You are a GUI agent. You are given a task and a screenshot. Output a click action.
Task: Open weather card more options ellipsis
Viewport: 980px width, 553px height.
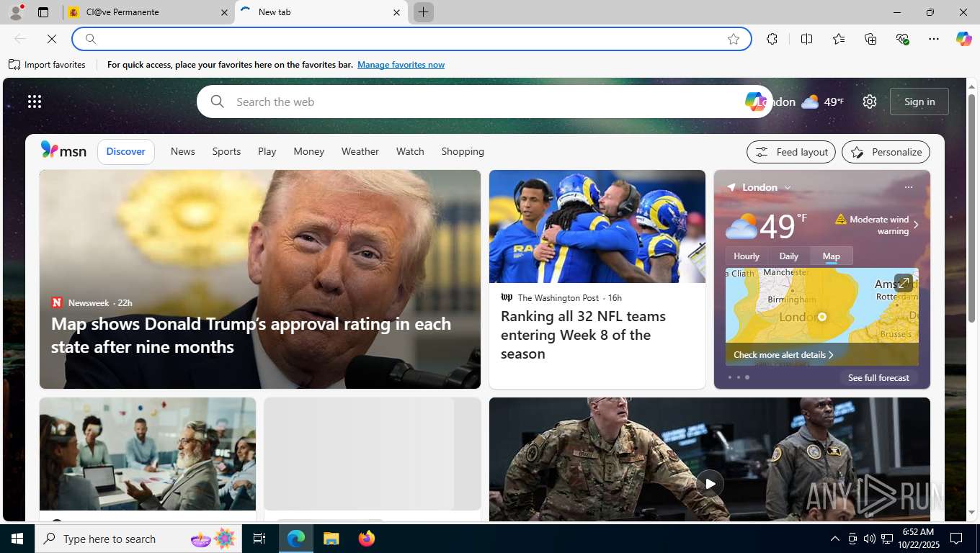click(x=908, y=187)
